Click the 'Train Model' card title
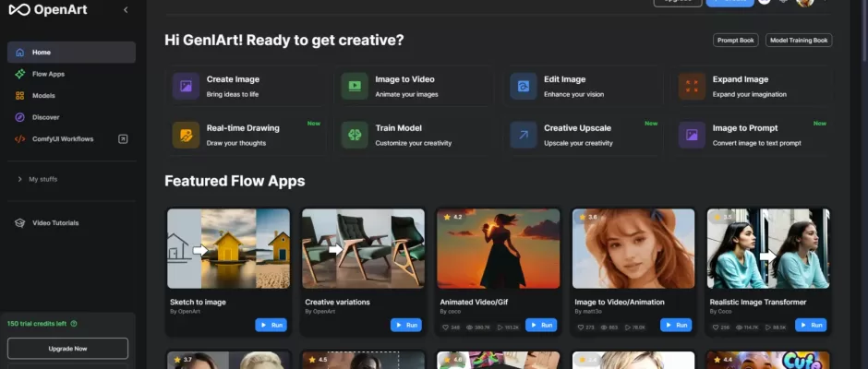The height and width of the screenshot is (369, 868). pyautogui.click(x=399, y=128)
